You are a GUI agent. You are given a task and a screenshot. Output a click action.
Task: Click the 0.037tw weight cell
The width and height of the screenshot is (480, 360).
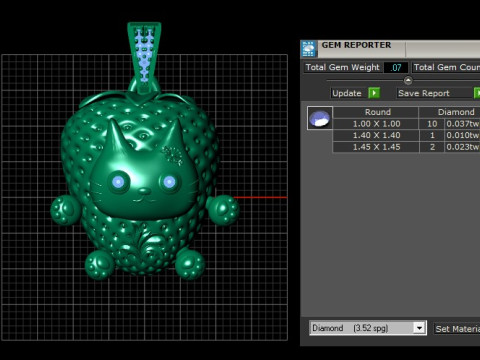pyautogui.click(x=462, y=124)
